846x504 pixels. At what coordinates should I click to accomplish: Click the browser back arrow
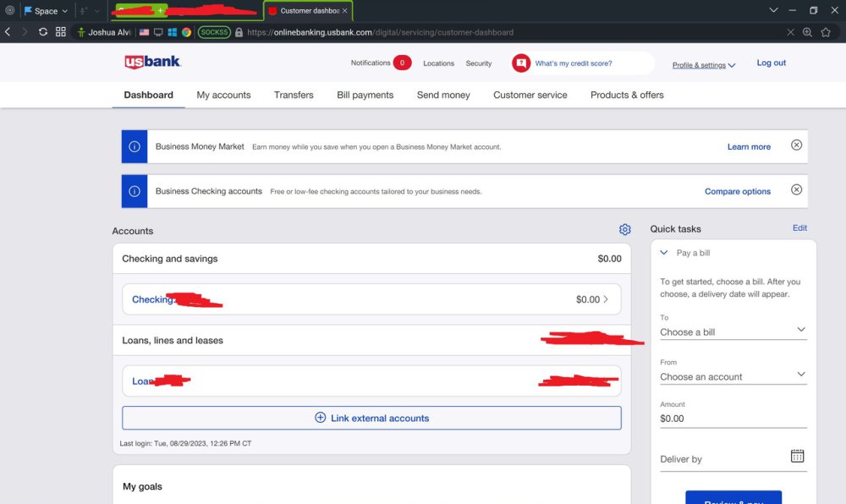click(8, 32)
